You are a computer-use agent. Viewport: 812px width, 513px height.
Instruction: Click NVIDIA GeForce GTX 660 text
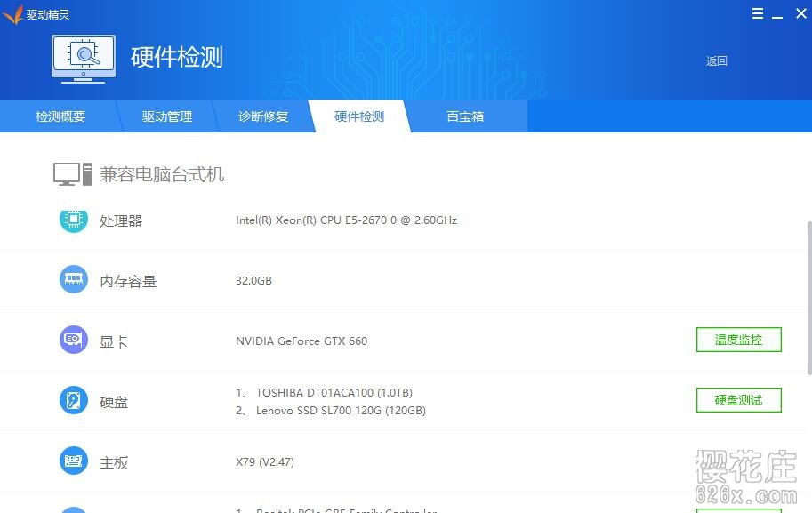click(x=301, y=341)
